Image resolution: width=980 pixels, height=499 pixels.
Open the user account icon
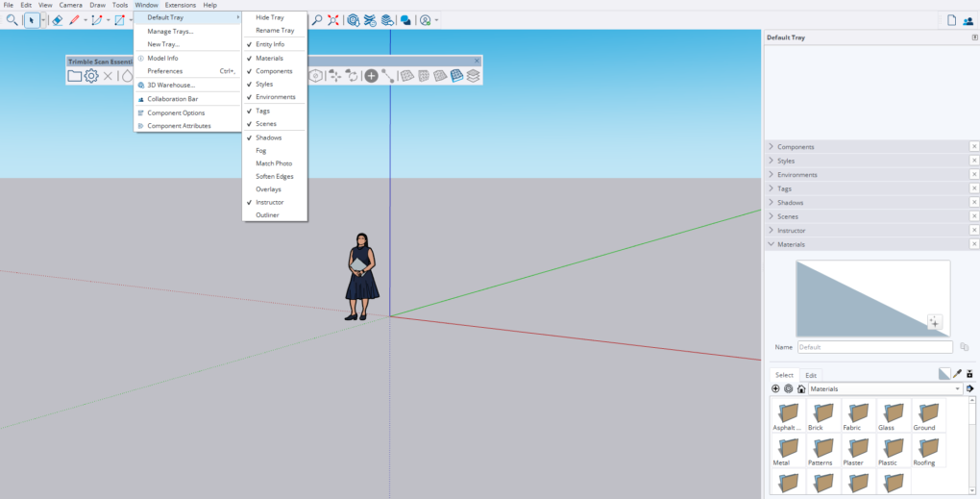click(x=426, y=20)
